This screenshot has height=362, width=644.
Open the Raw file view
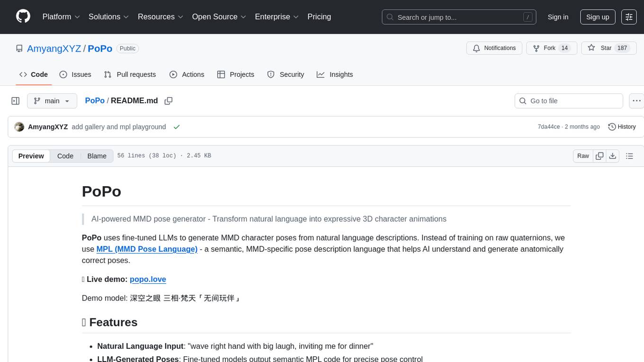583,156
